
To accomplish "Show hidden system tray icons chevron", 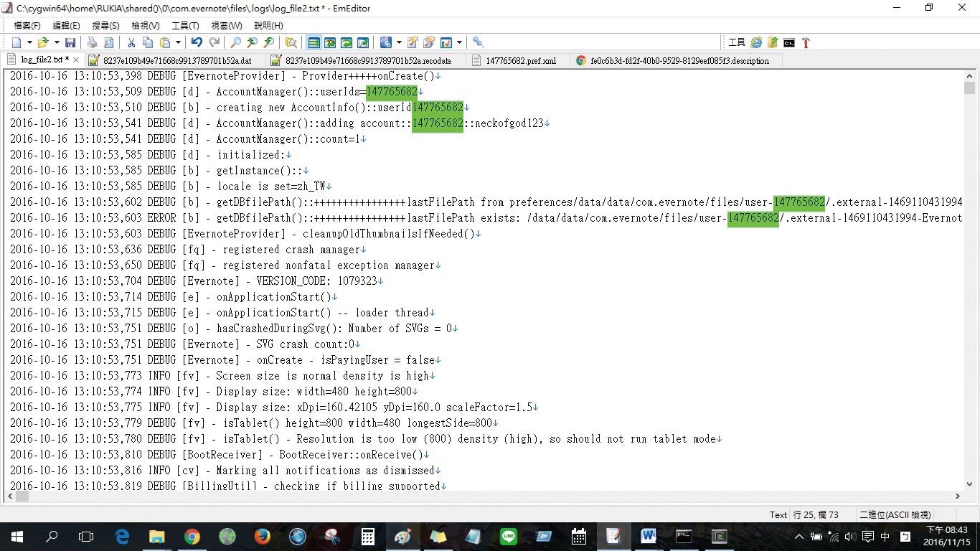I will (x=799, y=537).
